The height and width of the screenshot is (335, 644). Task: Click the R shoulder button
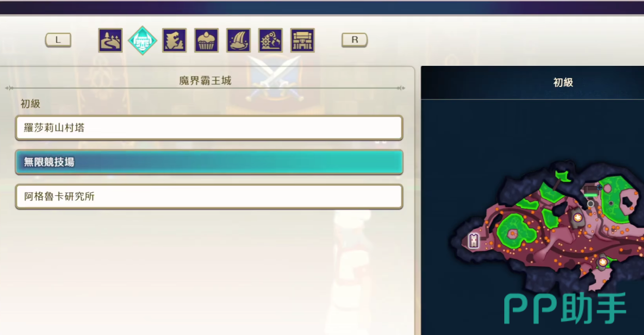354,40
